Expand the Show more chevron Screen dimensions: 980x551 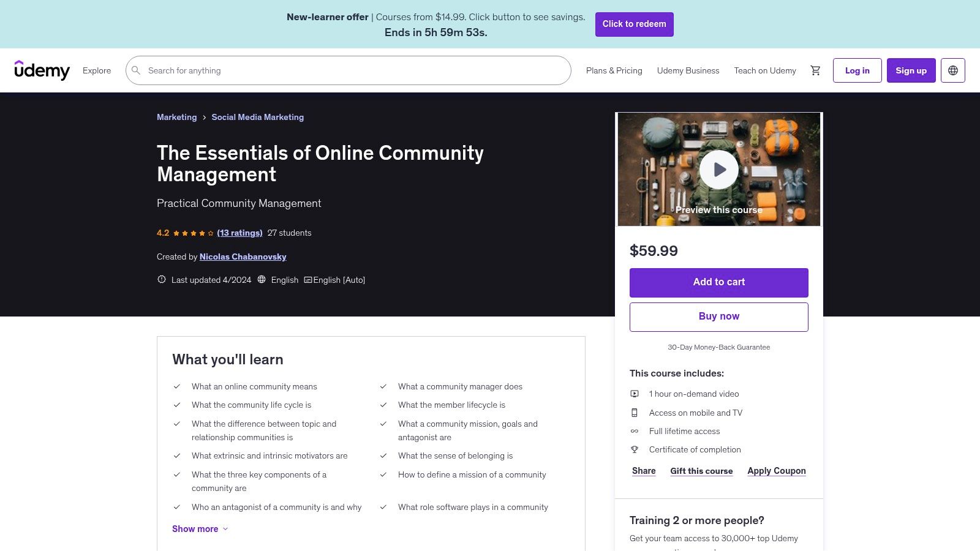pos(225,529)
